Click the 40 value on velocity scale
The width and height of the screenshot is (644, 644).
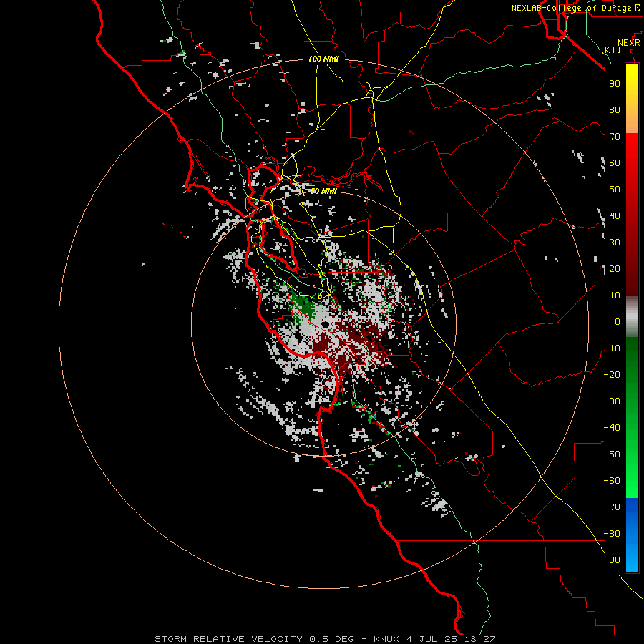615,216
